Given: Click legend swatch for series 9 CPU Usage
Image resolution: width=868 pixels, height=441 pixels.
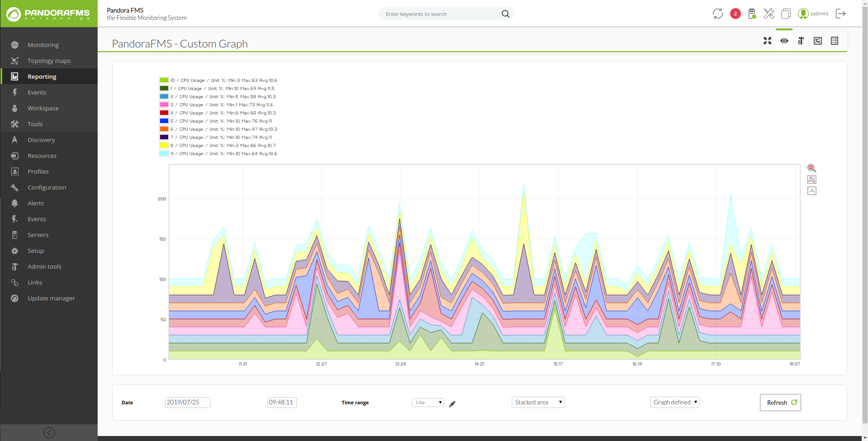Looking at the screenshot, I should [x=164, y=153].
